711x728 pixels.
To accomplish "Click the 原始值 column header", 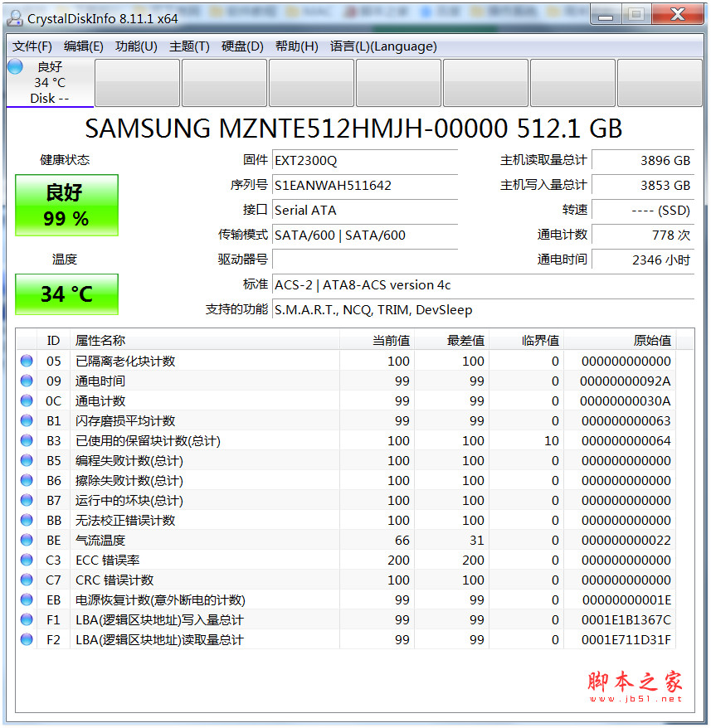I will coord(620,341).
